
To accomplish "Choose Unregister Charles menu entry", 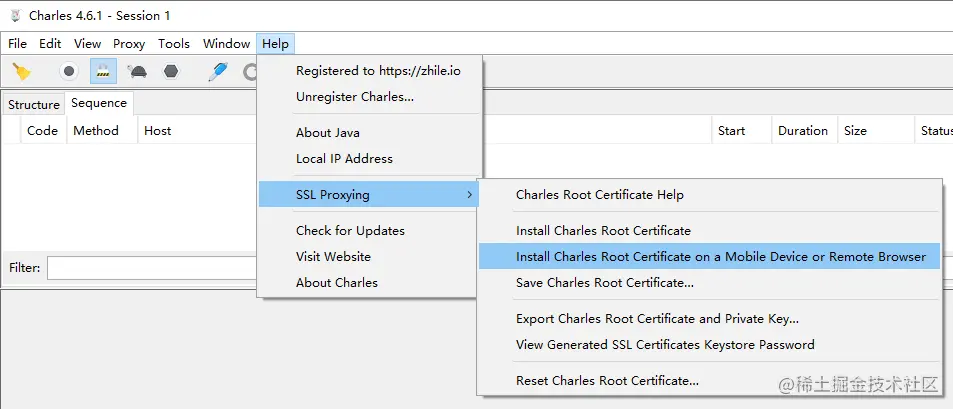I will coord(354,96).
